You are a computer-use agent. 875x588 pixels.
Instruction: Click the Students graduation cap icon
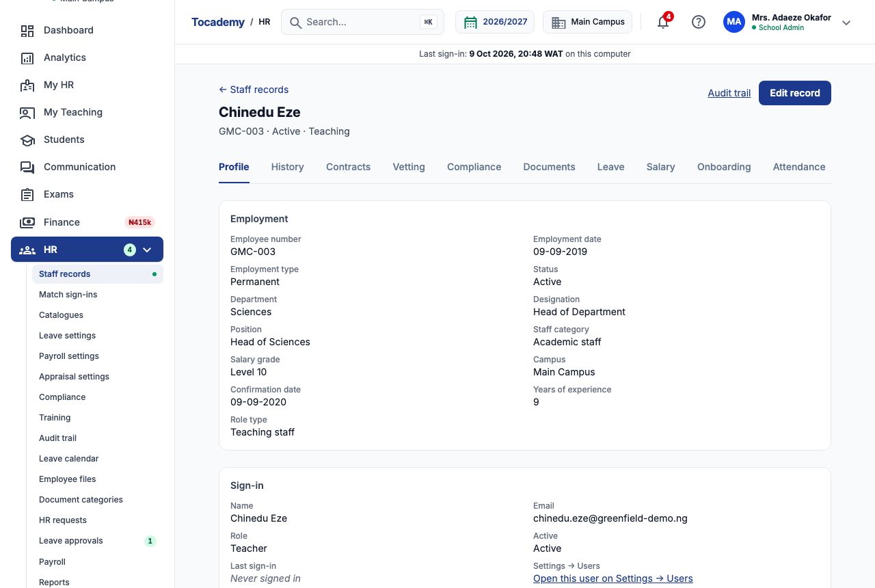(x=27, y=139)
